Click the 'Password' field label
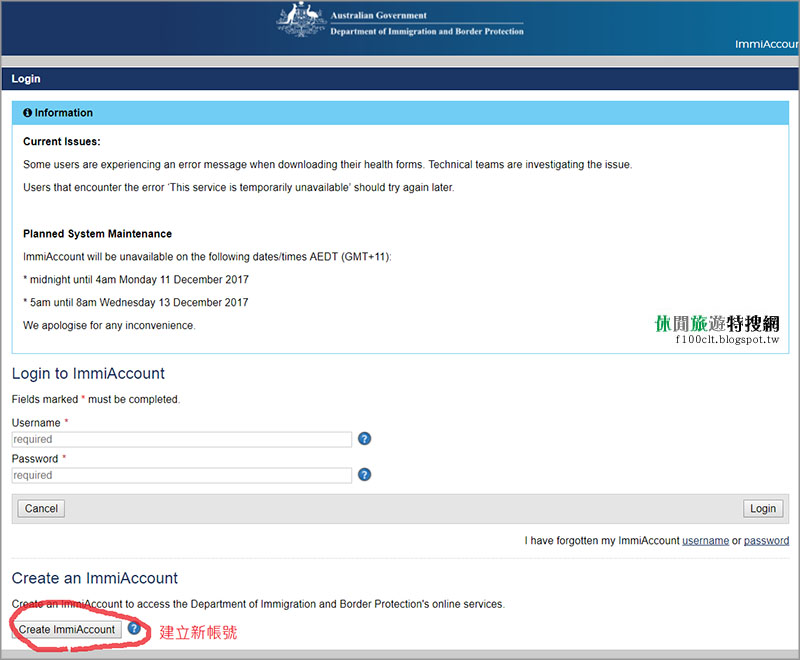Viewport: 800px width, 660px height. tap(35, 459)
